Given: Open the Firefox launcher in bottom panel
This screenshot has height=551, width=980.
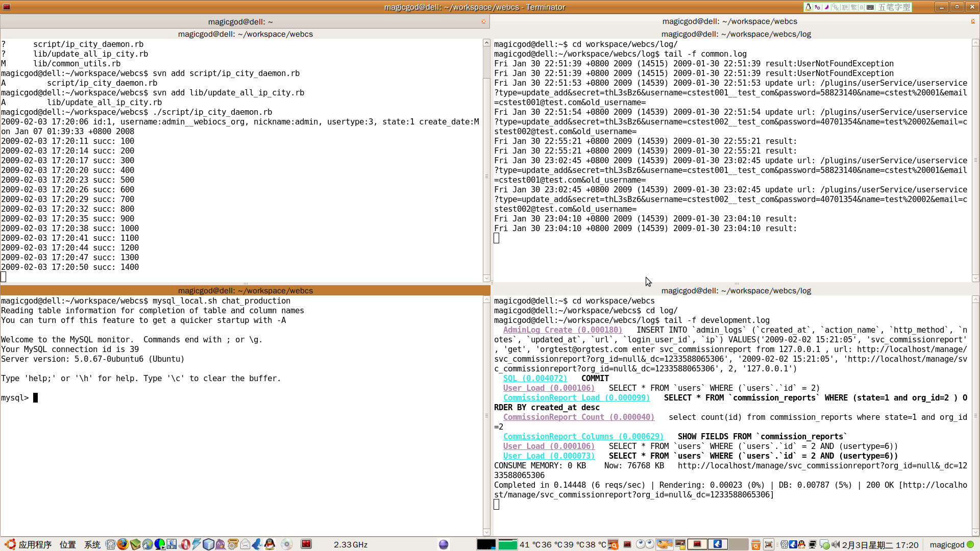Looking at the screenshot, I should tap(123, 544).
